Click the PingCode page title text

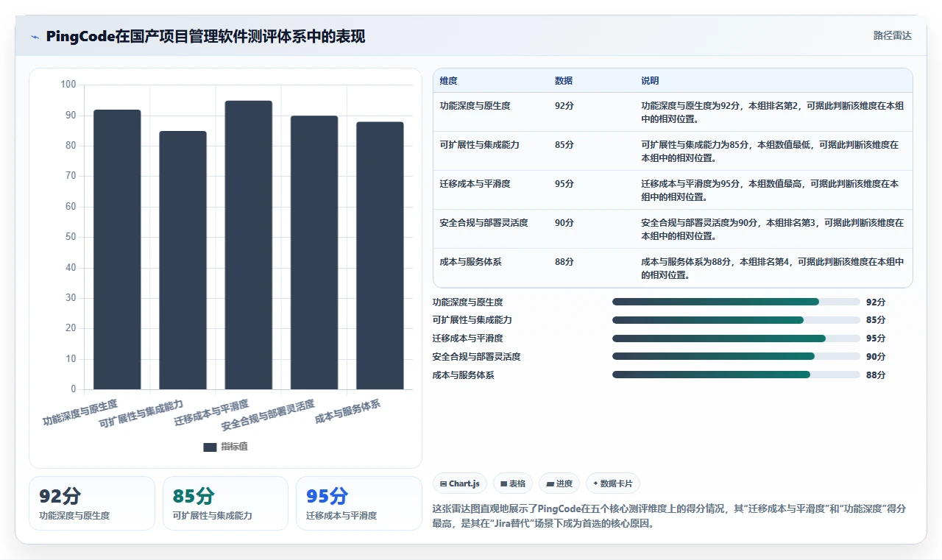[x=205, y=37]
